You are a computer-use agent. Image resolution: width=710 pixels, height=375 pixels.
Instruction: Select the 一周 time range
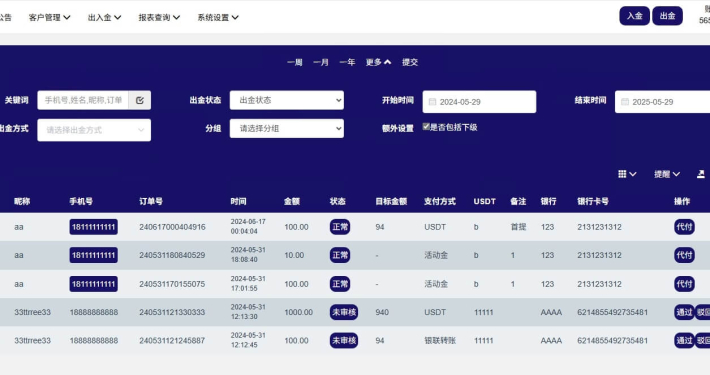point(295,62)
